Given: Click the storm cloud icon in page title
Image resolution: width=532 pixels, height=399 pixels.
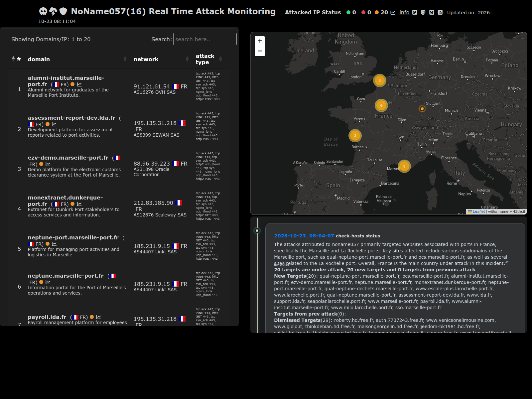Looking at the screenshot, I should coord(53,12).
